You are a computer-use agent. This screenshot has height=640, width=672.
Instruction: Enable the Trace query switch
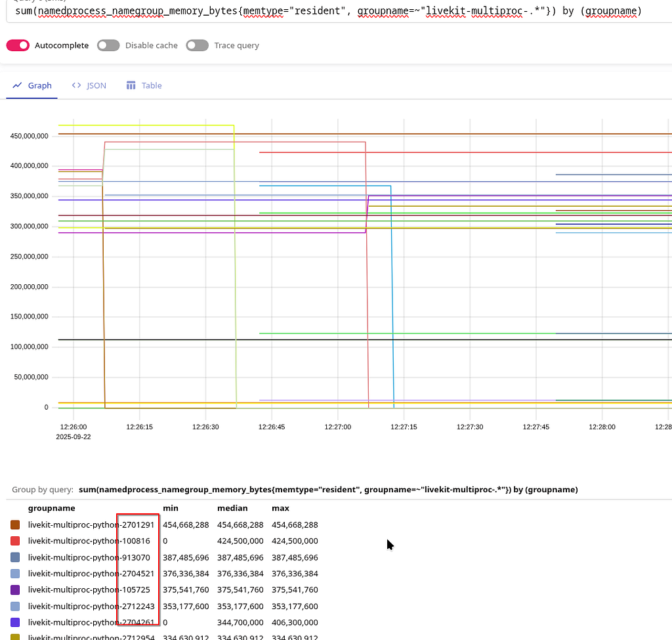pos(197,45)
